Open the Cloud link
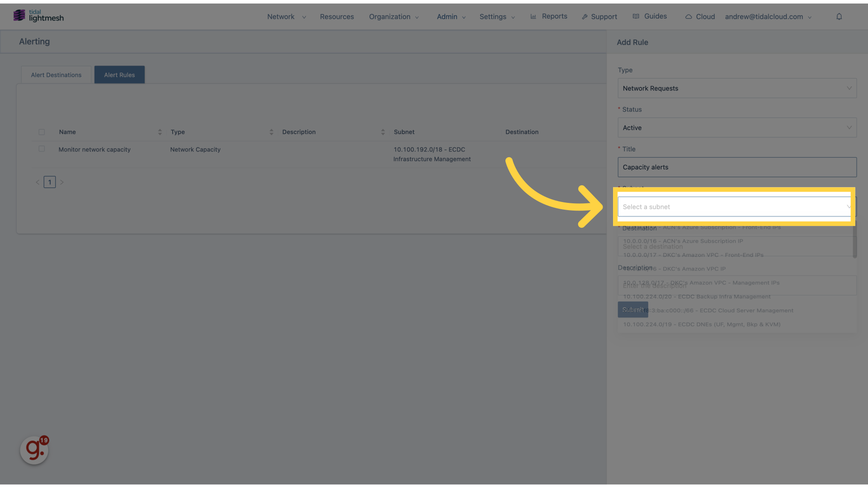The height and width of the screenshot is (488, 868). (x=700, y=17)
